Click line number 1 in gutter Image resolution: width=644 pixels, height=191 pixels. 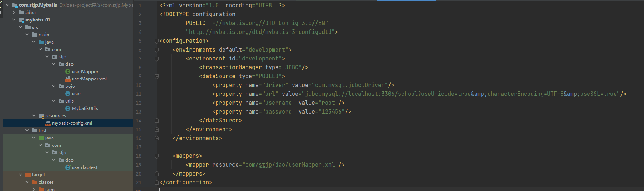(x=140, y=6)
